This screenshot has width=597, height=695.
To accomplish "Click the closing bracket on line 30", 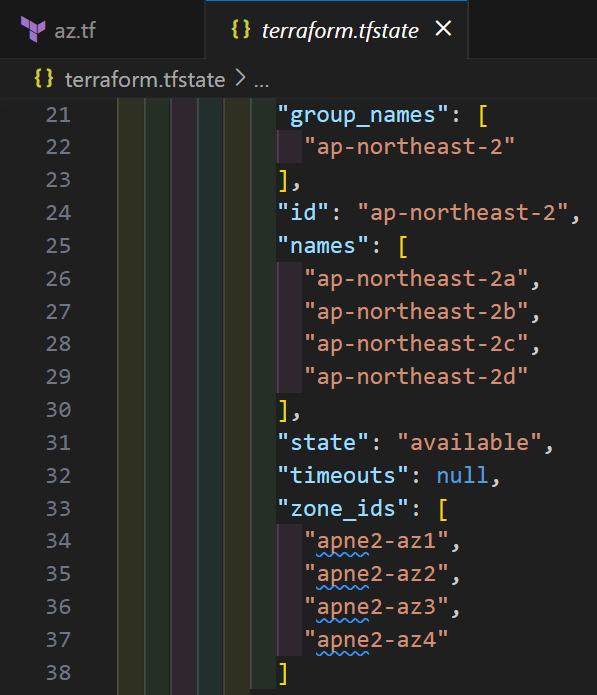I will [283, 411].
